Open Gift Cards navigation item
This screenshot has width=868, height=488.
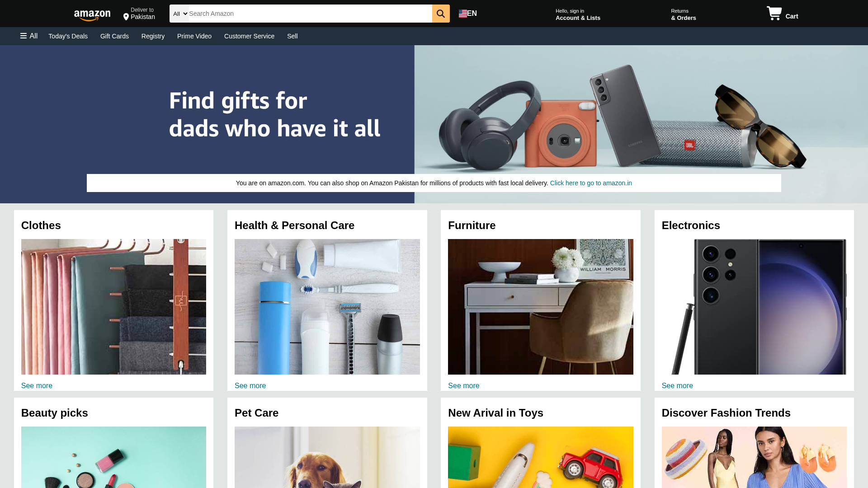point(114,36)
